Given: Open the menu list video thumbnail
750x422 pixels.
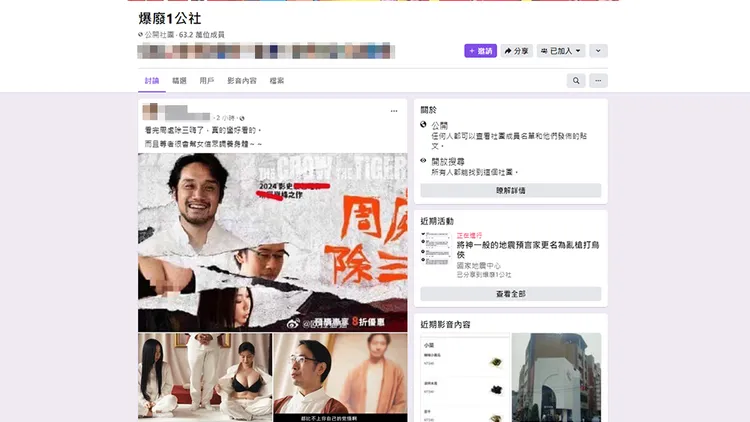Looking at the screenshot, I should (x=465, y=378).
